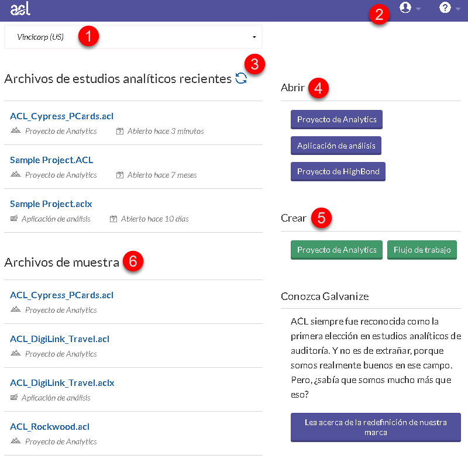Click 'Lea acerca de la redefinición' button
468x476 pixels.
pyautogui.click(x=376, y=427)
